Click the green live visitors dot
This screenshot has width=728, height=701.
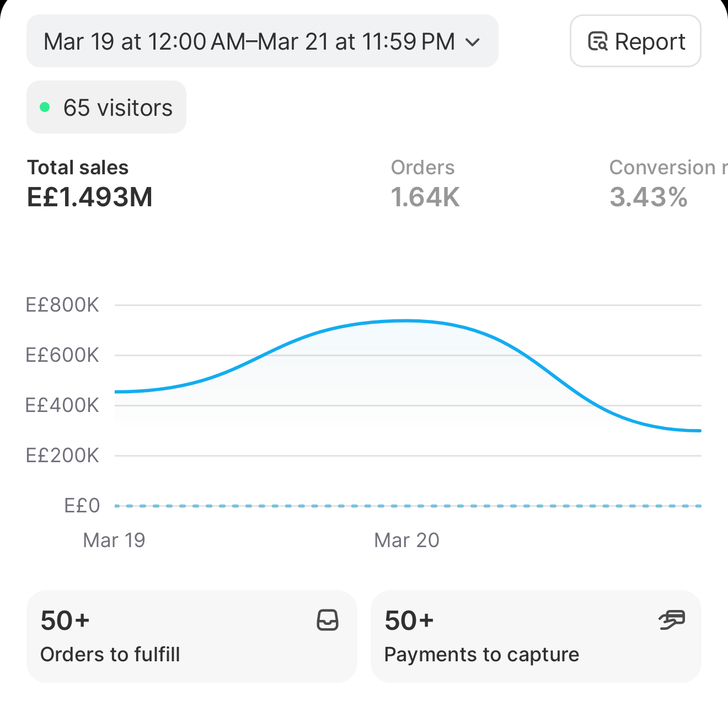tap(45, 107)
